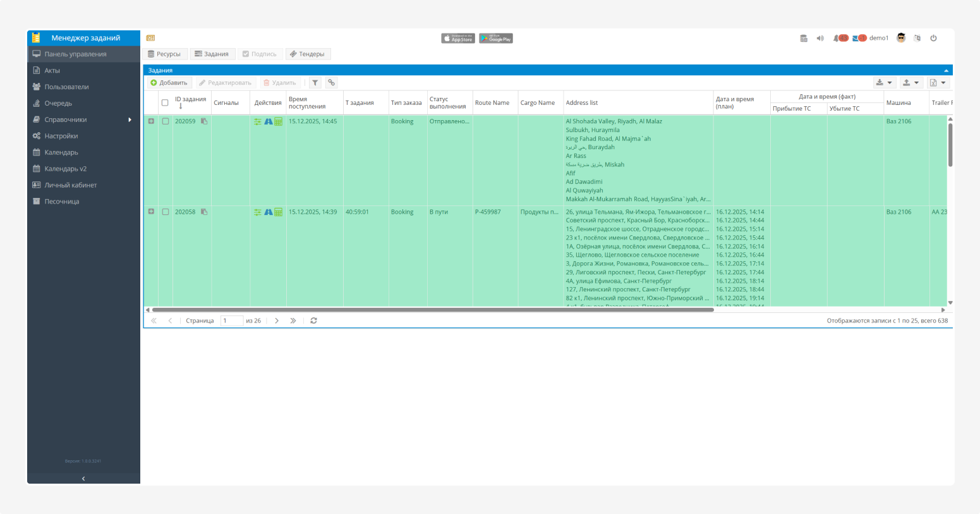Mute sound using the speaker icon

click(x=820, y=39)
